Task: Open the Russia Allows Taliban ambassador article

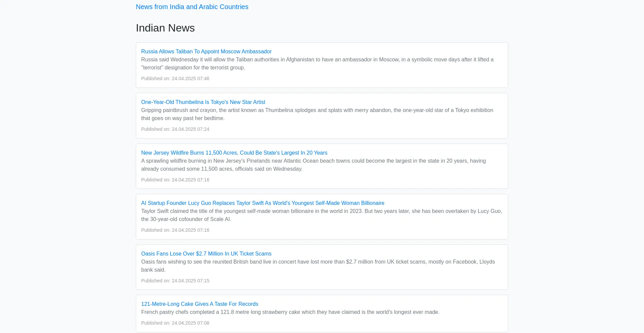Action: pos(206,51)
